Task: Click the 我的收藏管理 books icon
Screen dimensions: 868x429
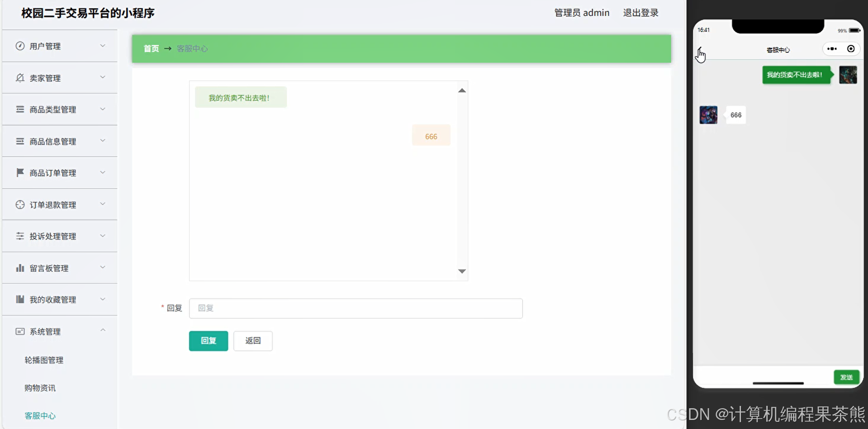Action: 20,299
